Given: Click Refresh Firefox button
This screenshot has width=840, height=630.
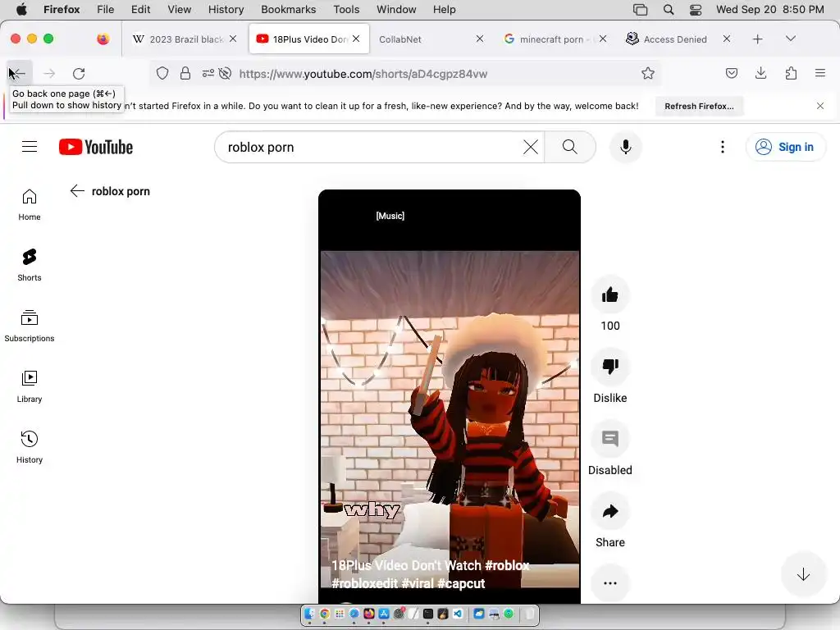Looking at the screenshot, I should click(699, 106).
